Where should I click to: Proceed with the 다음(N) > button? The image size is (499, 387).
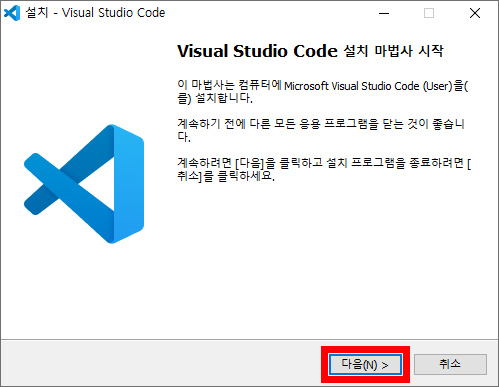pos(365,365)
